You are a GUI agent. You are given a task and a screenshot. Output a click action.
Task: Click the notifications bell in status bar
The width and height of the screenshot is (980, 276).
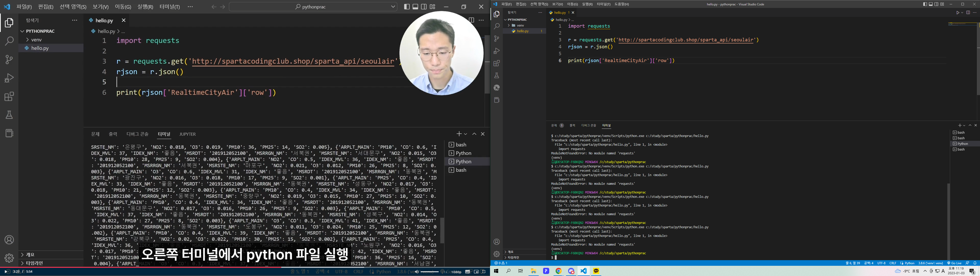tap(975, 263)
